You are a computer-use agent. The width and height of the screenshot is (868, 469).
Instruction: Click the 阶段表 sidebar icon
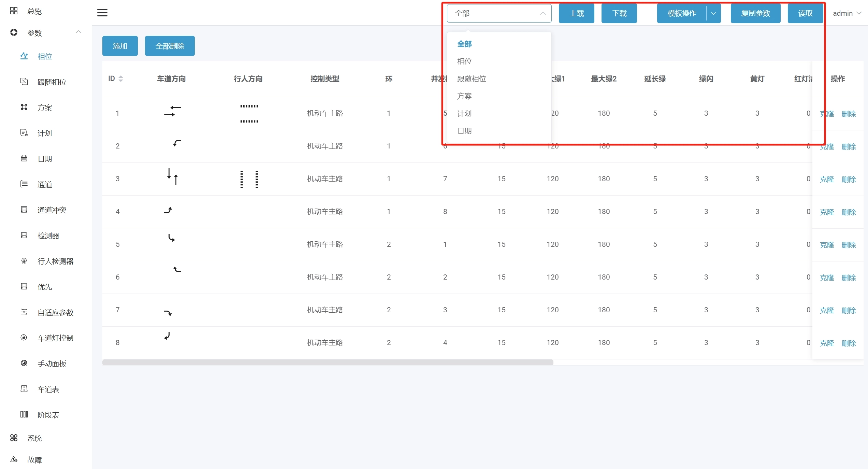point(24,414)
